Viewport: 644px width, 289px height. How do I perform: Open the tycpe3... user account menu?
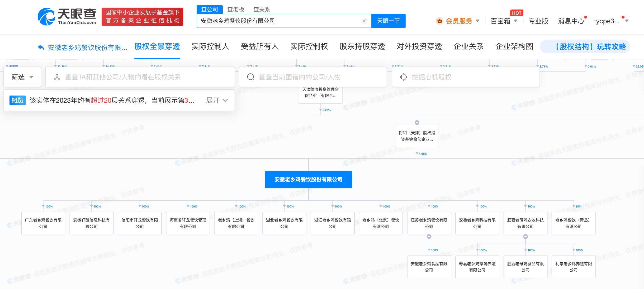point(611,21)
